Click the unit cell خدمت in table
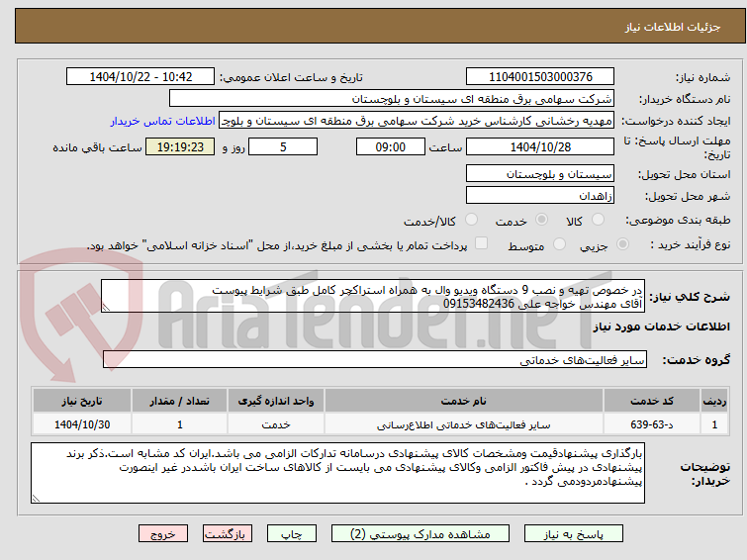 pyautogui.click(x=276, y=424)
